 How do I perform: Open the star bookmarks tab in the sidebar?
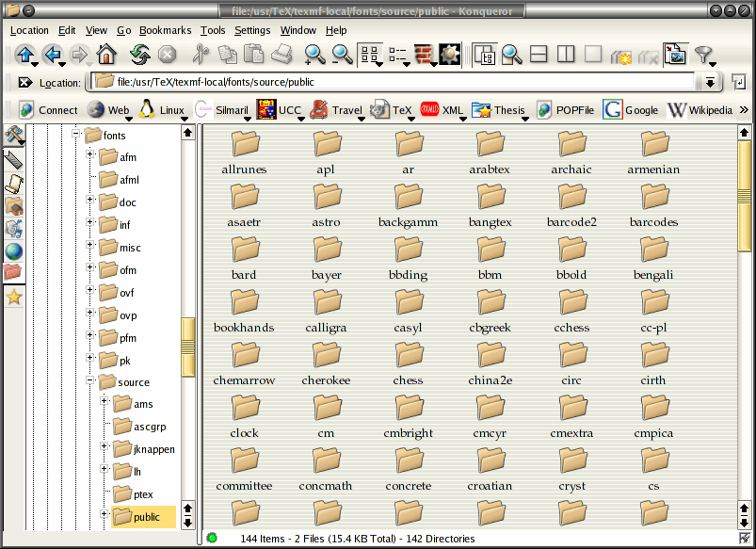(13, 297)
